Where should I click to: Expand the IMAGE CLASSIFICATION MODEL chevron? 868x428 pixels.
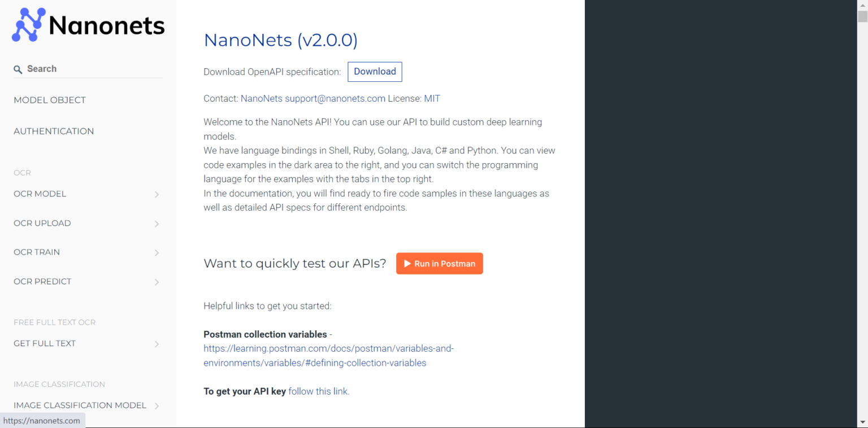157,406
